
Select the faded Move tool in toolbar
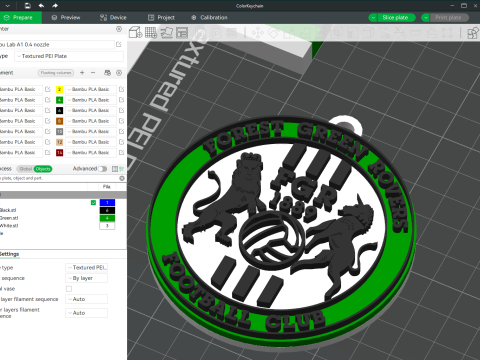coord(257,33)
